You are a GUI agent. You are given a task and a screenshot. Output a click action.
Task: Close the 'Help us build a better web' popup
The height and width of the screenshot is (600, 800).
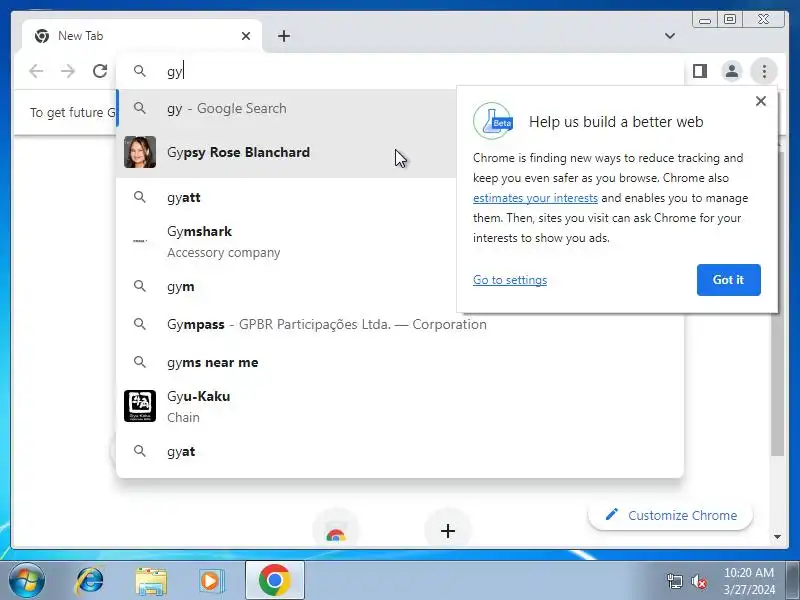(761, 101)
